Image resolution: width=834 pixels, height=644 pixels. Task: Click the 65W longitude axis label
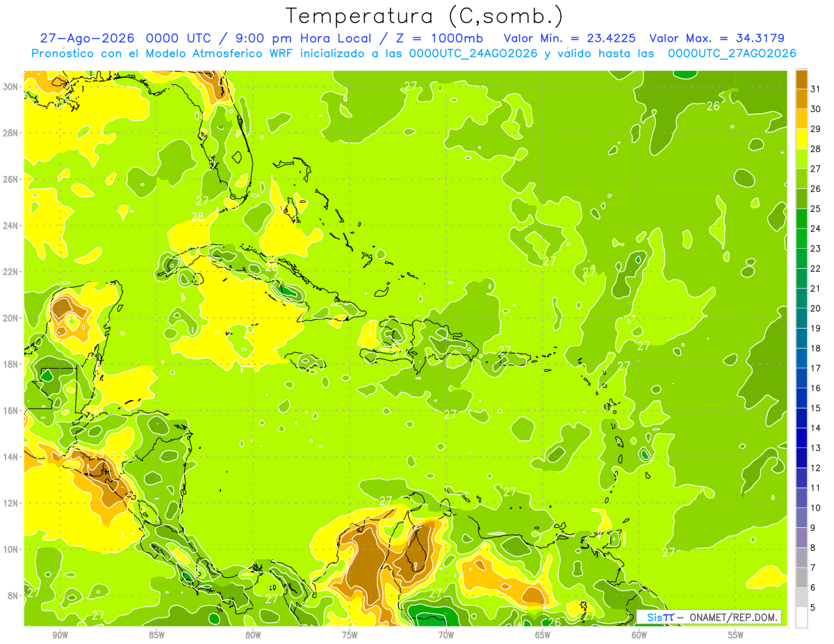point(543,635)
